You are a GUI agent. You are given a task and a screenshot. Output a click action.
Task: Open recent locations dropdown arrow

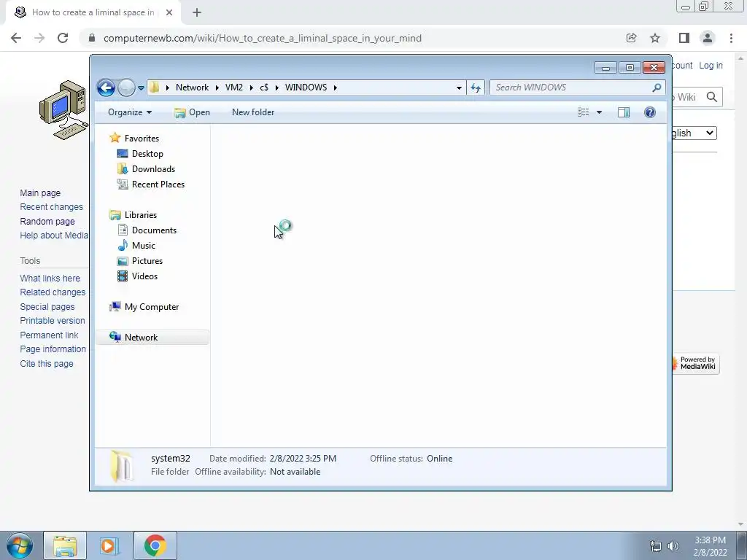[x=141, y=88]
